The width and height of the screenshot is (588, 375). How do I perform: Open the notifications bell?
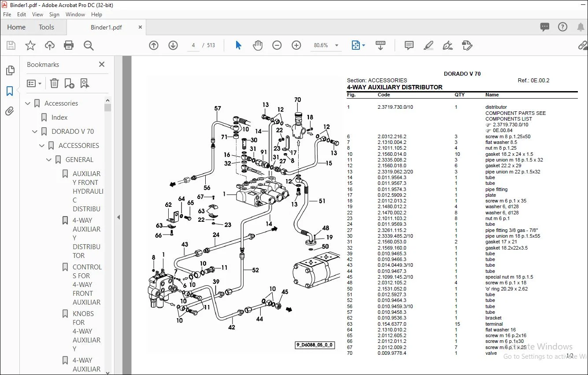pyautogui.click(x=581, y=27)
